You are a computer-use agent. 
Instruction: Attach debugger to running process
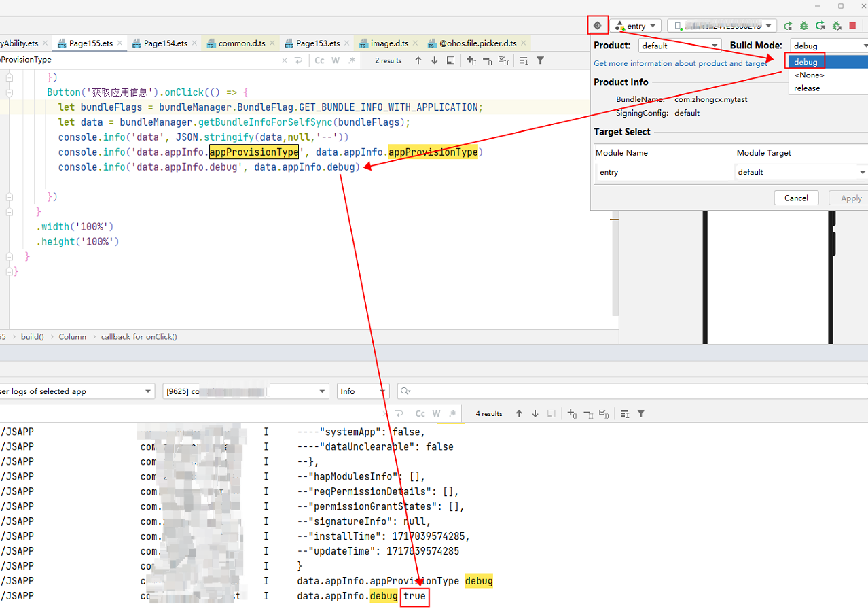click(836, 25)
